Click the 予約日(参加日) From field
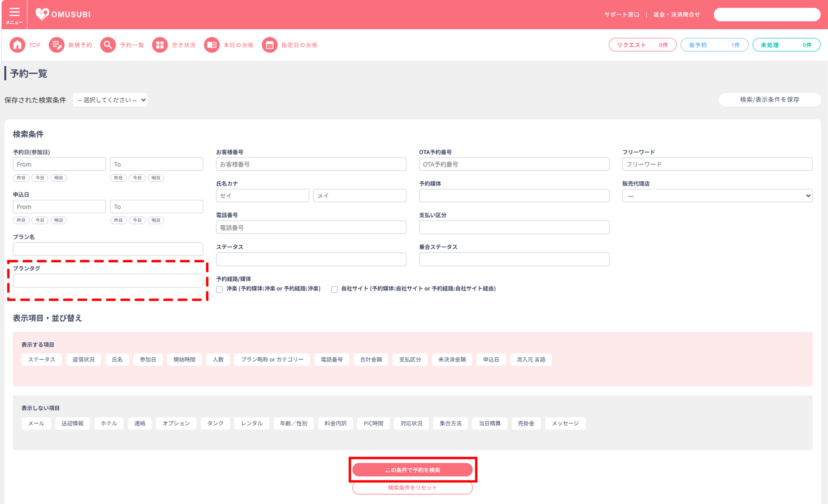 tap(59, 164)
